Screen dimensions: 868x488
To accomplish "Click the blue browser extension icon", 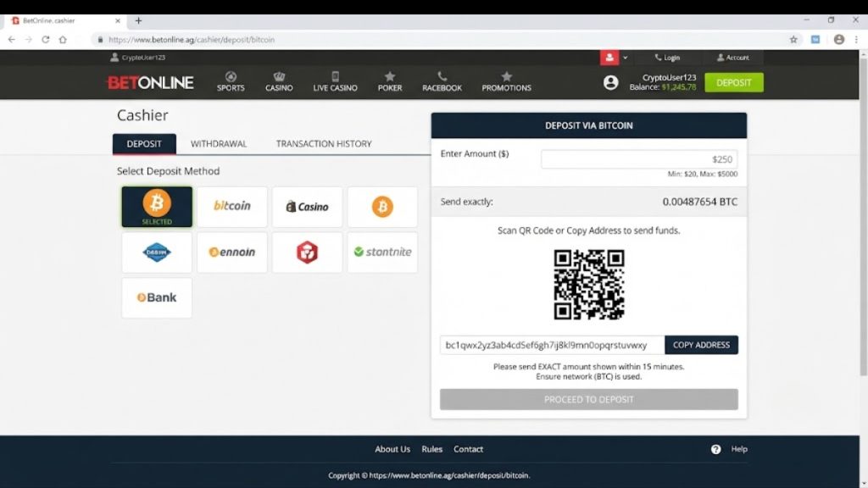I will [815, 39].
